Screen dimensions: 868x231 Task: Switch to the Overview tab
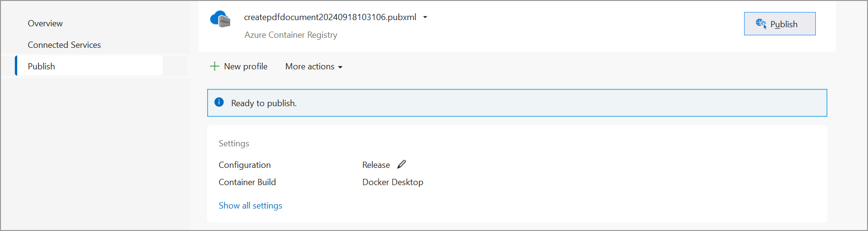click(45, 23)
